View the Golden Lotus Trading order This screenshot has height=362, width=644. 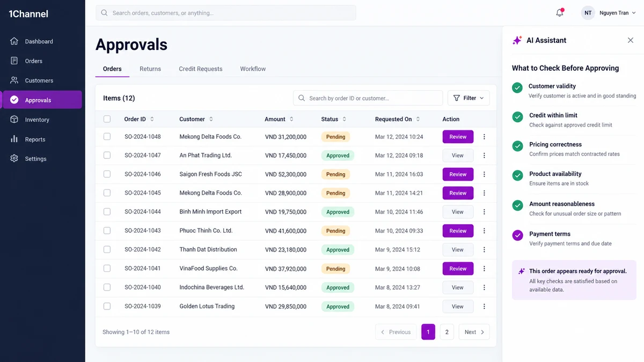pyautogui.click(x=458, y=307)
